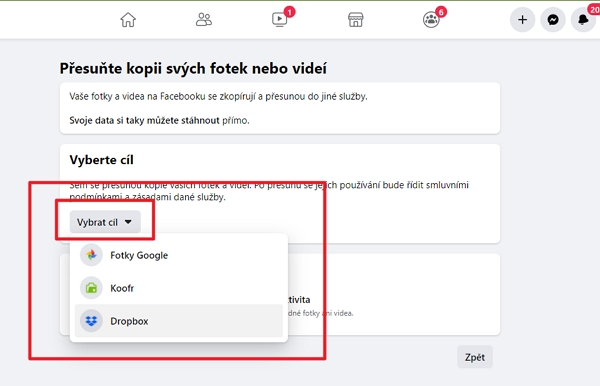Click the green Koofr icon
Screen dimensions: 600x386
(x=91, y=288)
